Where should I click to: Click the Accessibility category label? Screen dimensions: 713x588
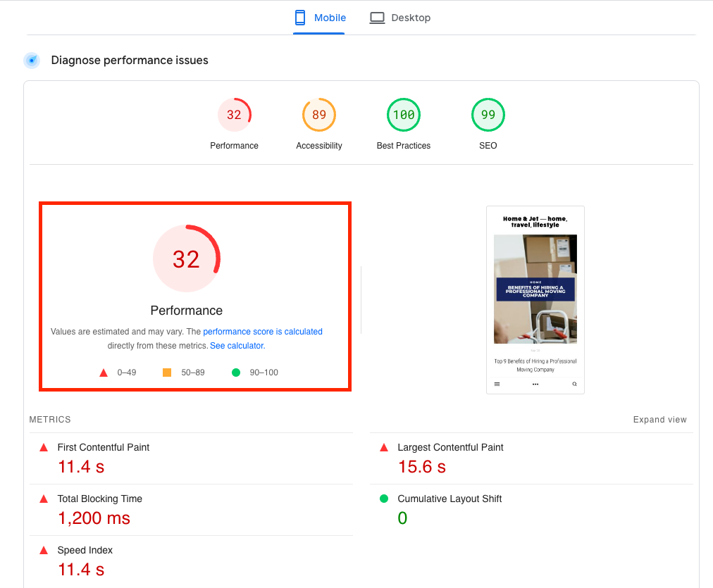[x=318, y=145]
